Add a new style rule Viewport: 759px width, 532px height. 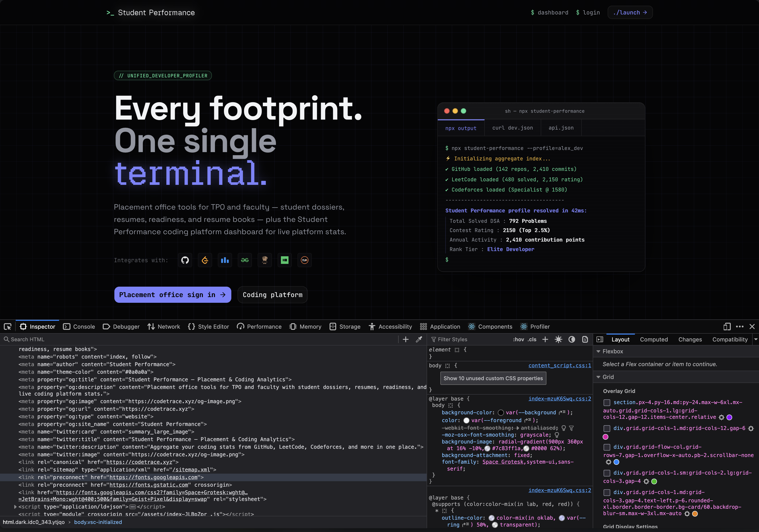[x=545, y=339]
